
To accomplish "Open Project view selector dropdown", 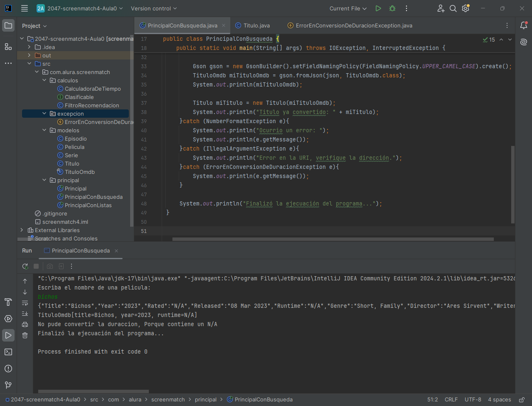I will (x=34, y=26).
